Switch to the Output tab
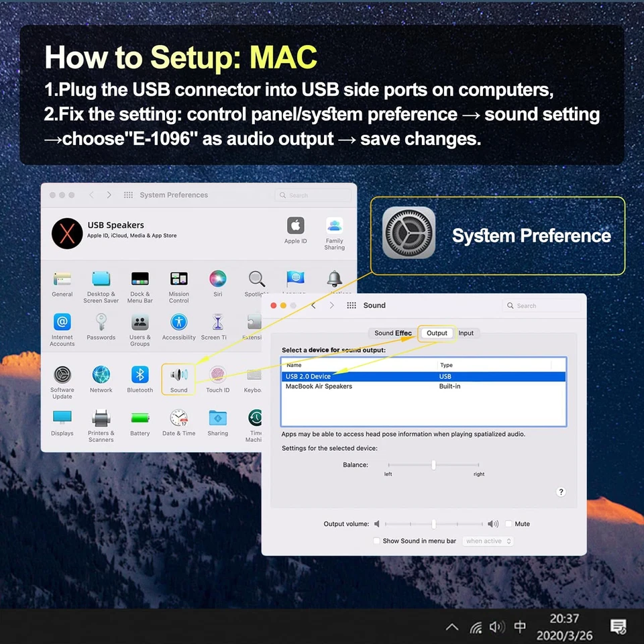This screenshot has height=644, width=644. coord(437,333)
